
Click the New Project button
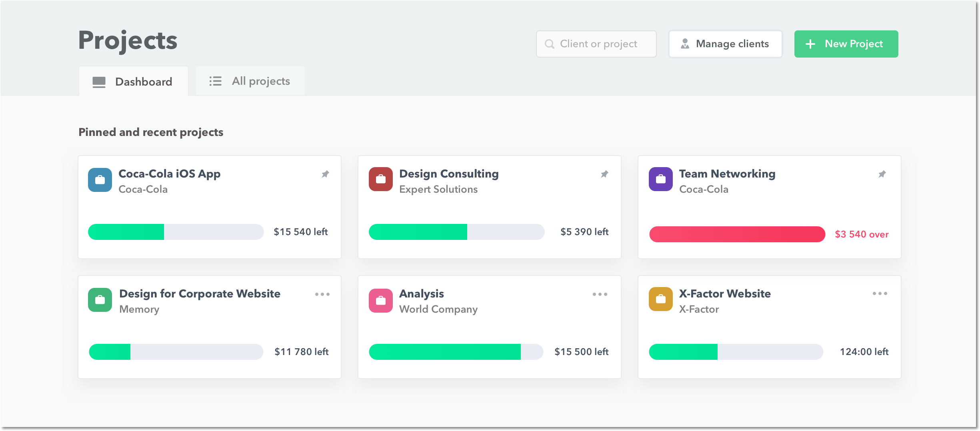pyautogui.click(x=846, y=44)
